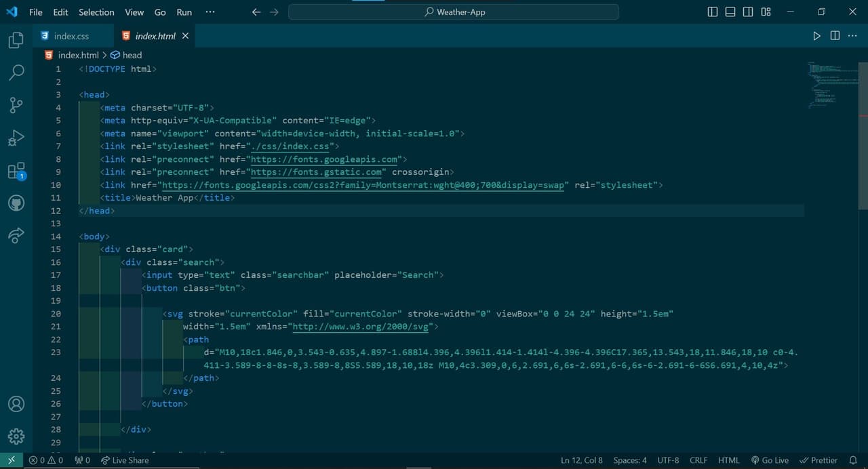Click Go Live in status bar
This screenshot has height=469, width=868.
coord(770,460)
